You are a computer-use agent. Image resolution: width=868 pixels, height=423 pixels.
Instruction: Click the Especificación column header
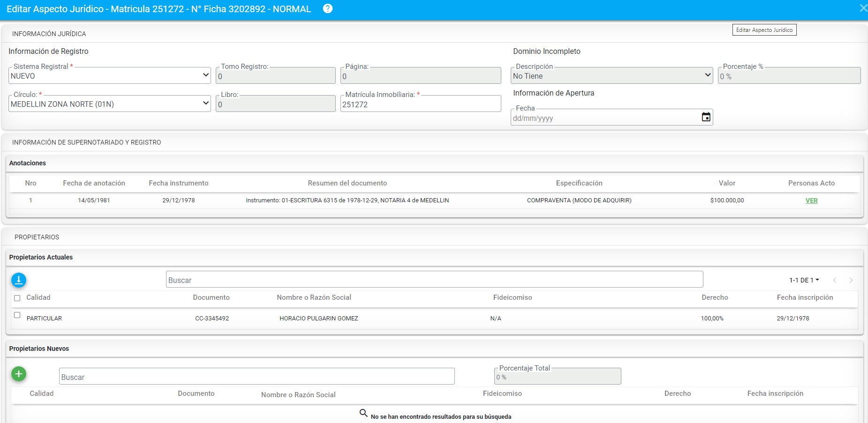coord(579,183)
